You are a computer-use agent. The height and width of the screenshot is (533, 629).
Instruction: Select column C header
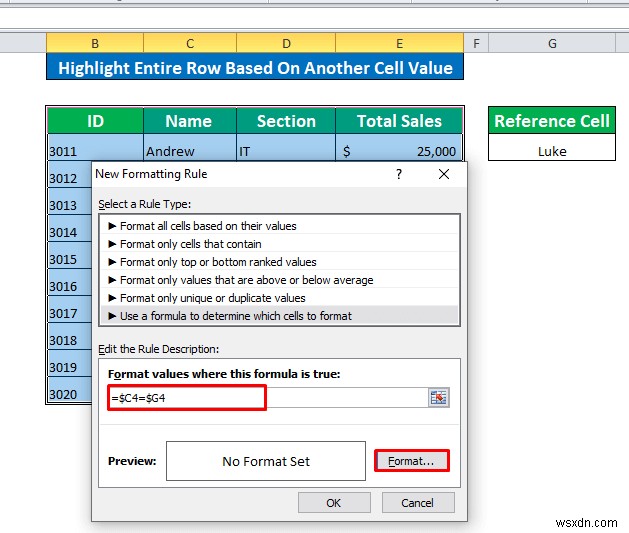pyautogui.click(x=190, y=43)
